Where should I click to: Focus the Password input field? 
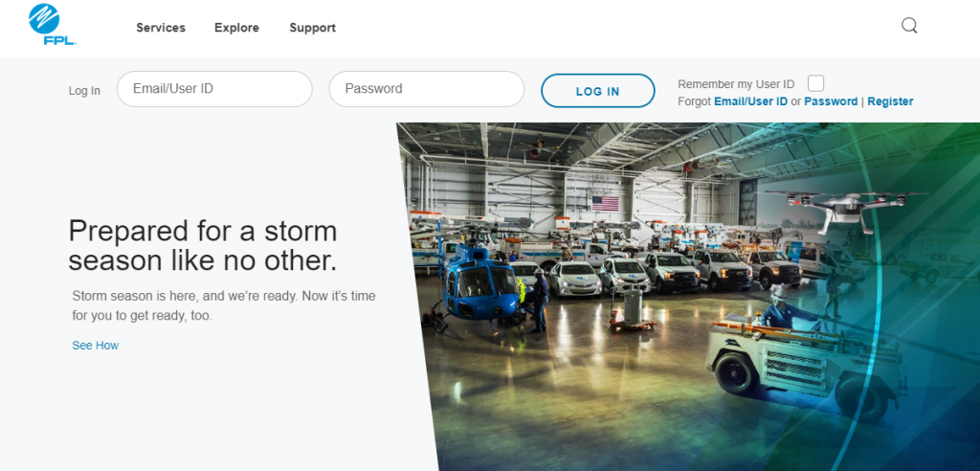(x=426, y=89)
